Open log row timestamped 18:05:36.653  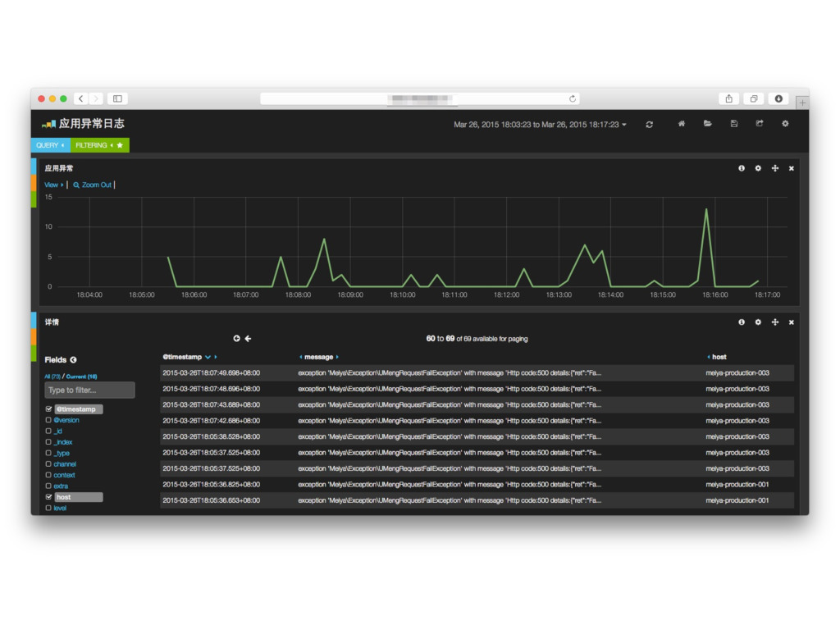pos(477,500)
